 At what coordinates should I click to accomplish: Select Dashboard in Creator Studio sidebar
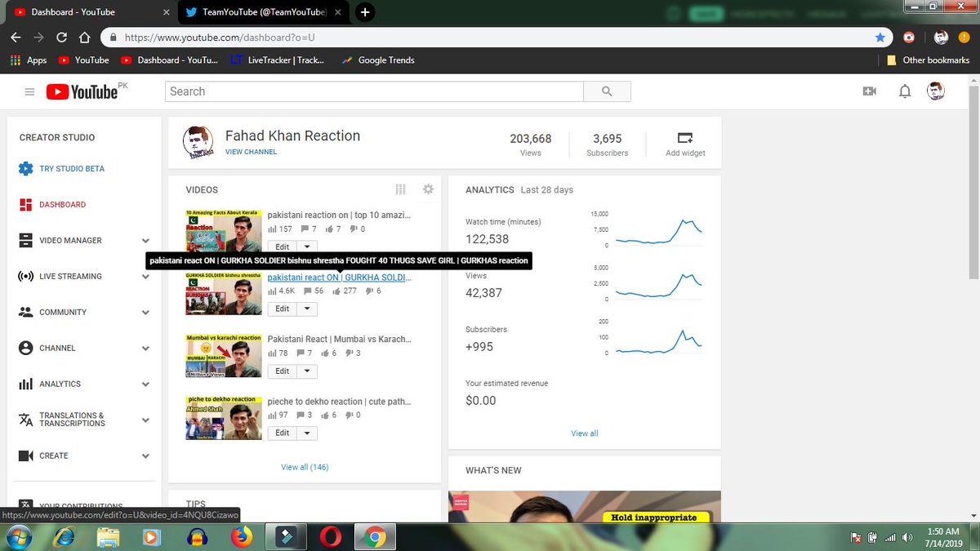(x=62, y=205)
